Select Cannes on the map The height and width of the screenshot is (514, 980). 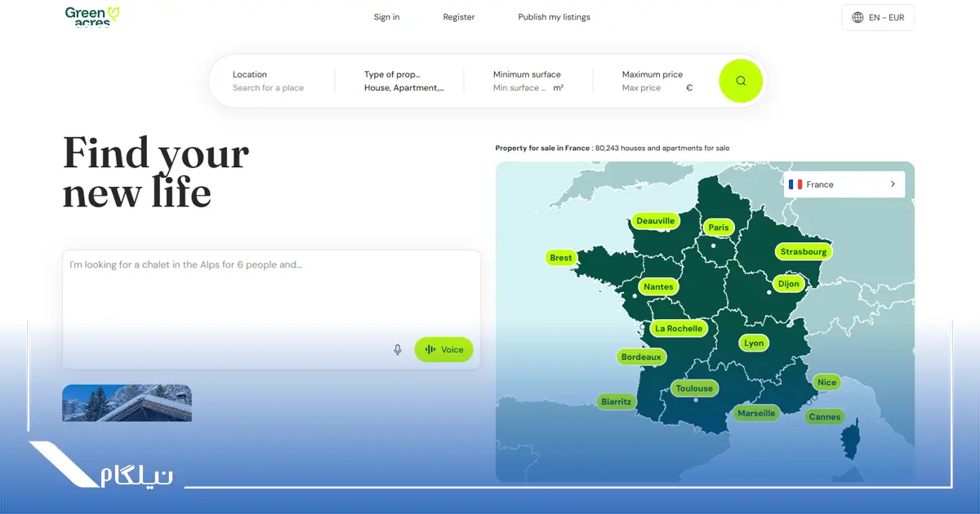pyautogui.click(x=825, y=417)
